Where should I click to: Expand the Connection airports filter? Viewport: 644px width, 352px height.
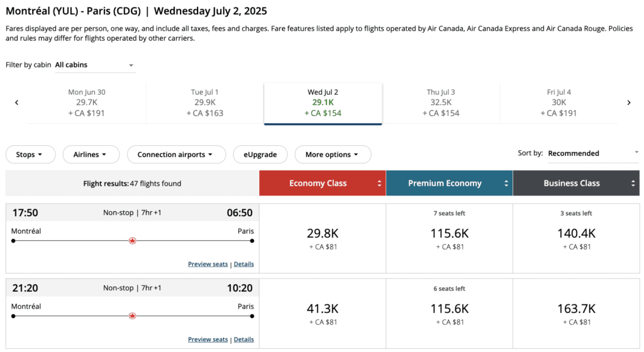[176, 155]
